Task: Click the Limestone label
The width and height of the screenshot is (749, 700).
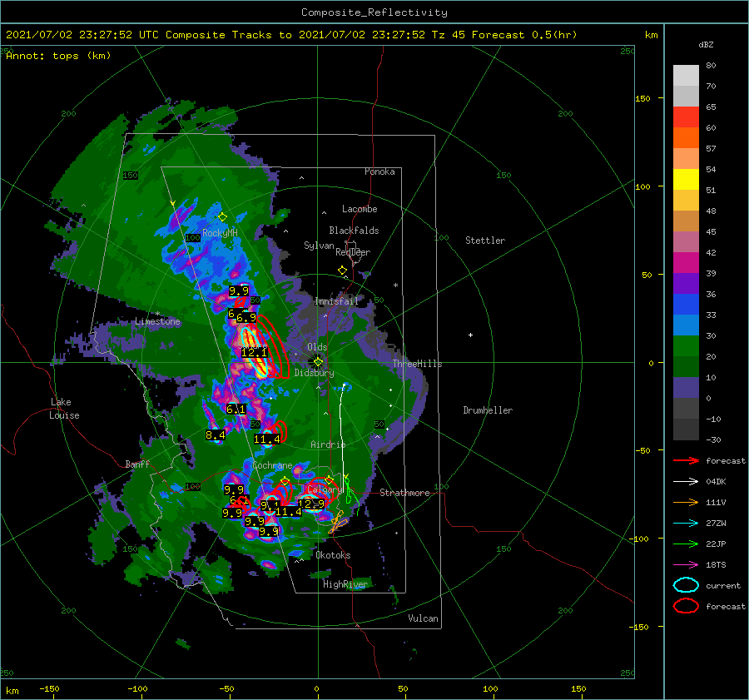Action: pos(157,321)
